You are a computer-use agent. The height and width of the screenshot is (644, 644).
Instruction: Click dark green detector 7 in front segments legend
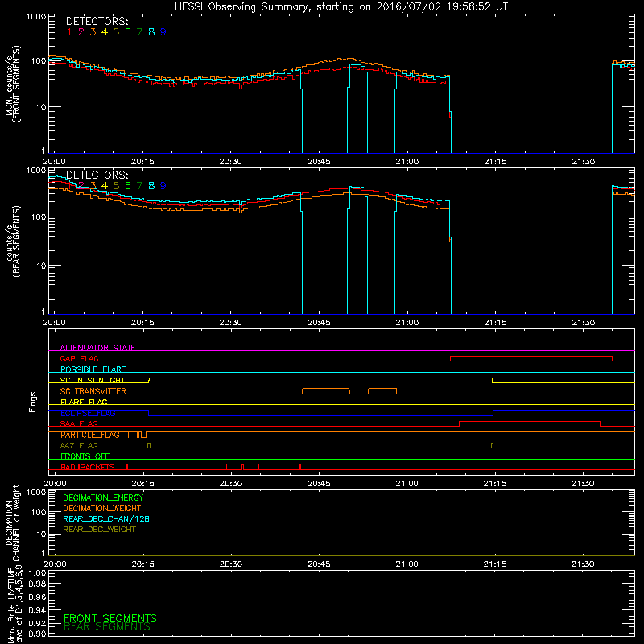(x=139, y=32)
